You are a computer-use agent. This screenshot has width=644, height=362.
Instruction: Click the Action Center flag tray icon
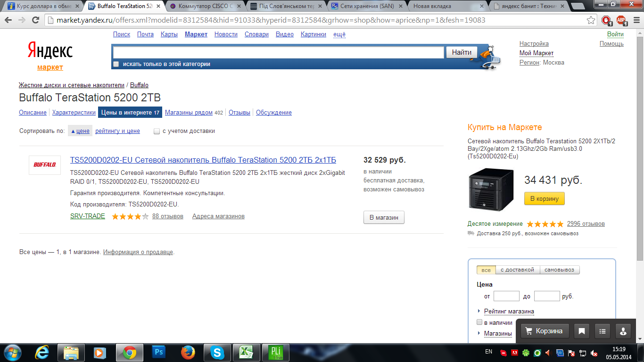click(x=572, y=353)
